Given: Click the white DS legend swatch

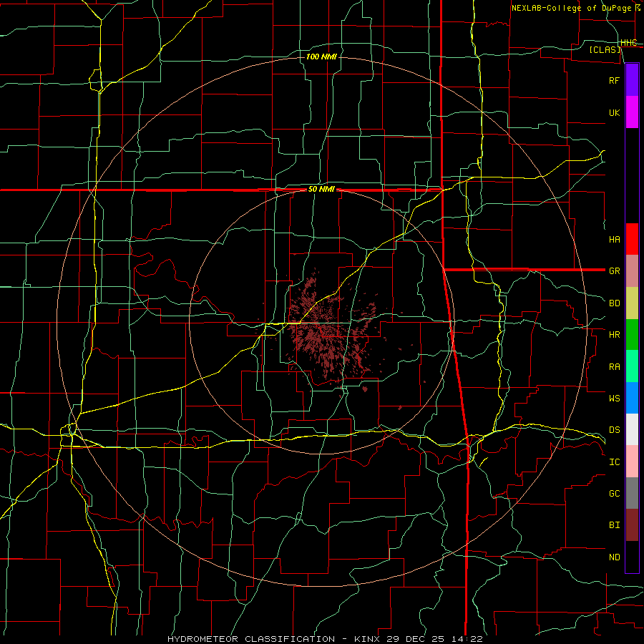Looking at the screenshot, I should pyautogui.click(x=632, y=429).
